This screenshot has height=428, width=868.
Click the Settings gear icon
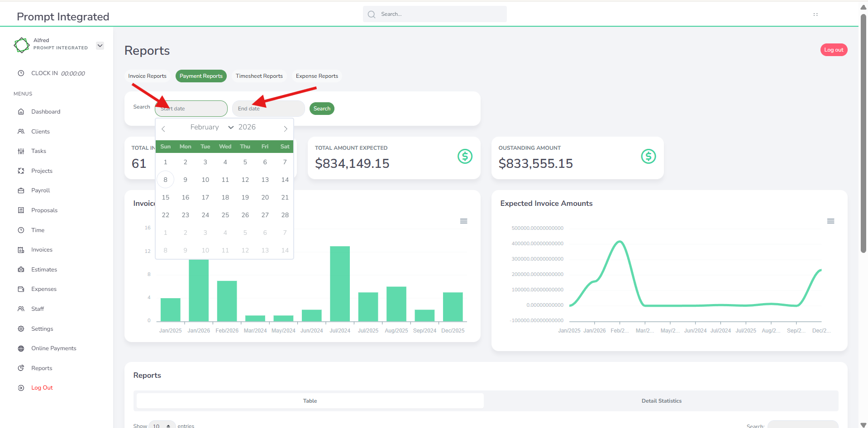[x=21, y=329]
